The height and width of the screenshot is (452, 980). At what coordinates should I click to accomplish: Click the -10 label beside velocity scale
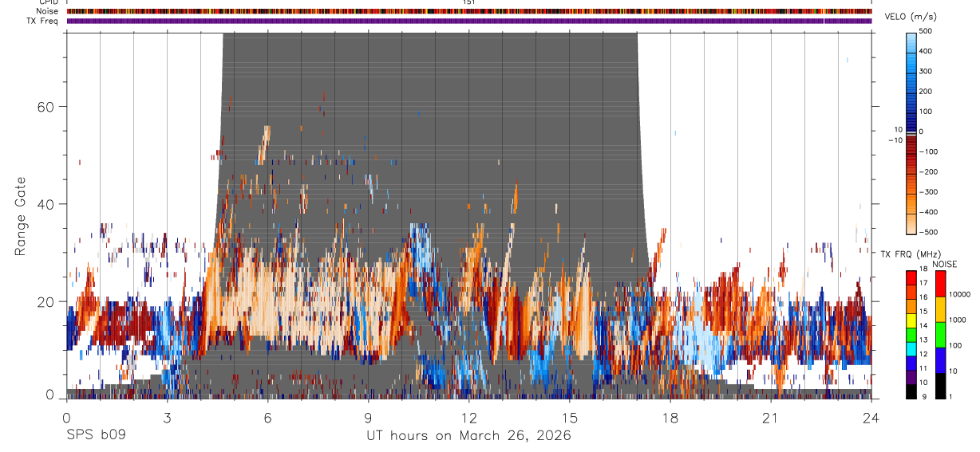894,140
